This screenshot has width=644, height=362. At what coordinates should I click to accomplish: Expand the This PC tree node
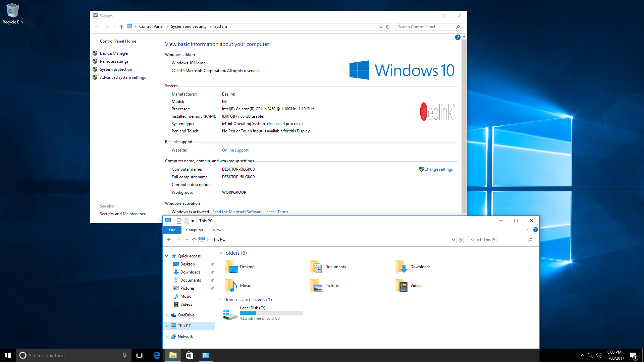point(166,326)
